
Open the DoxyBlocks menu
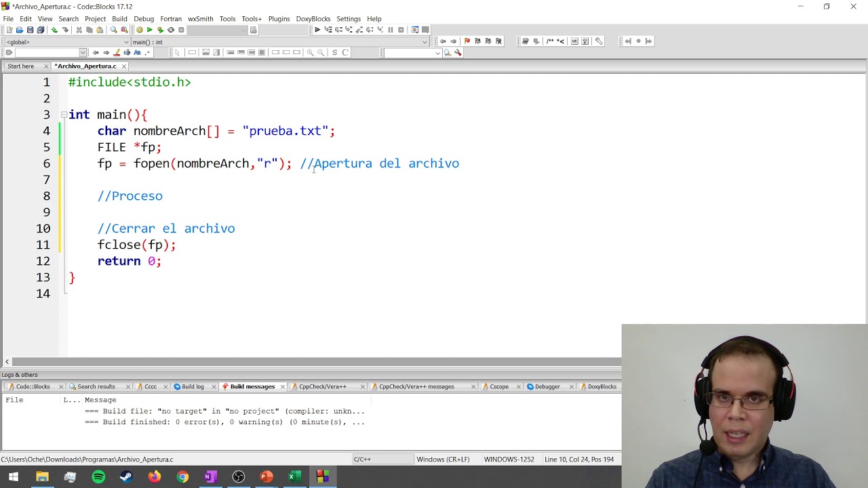pos(313,19)
